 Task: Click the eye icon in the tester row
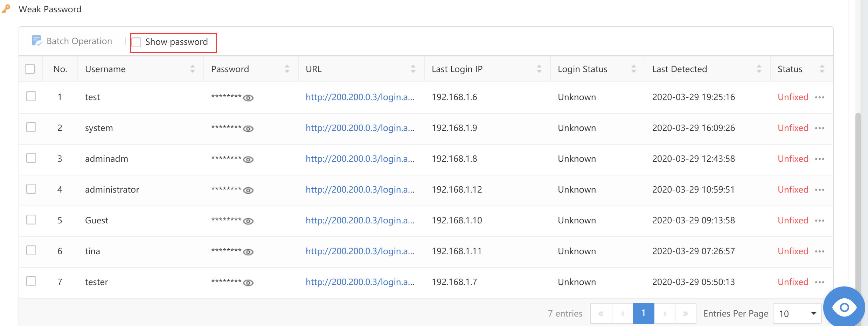click(x=248, y=283)
